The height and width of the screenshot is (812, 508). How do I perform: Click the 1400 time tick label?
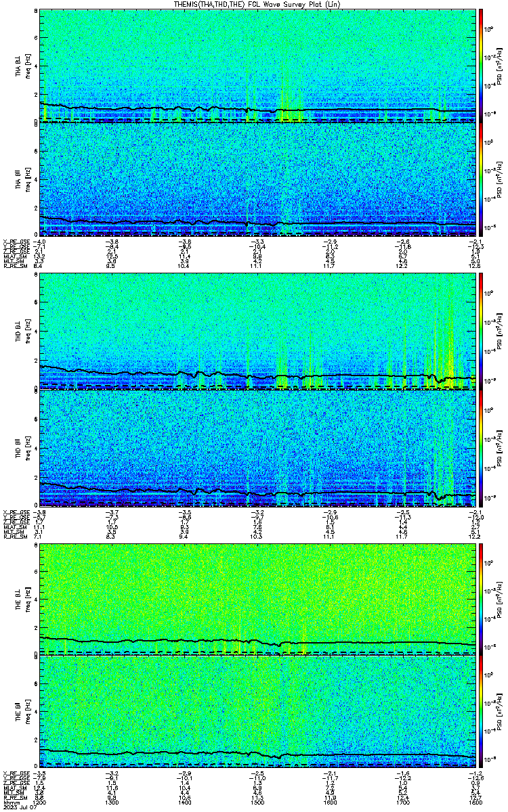pos(185,803)
